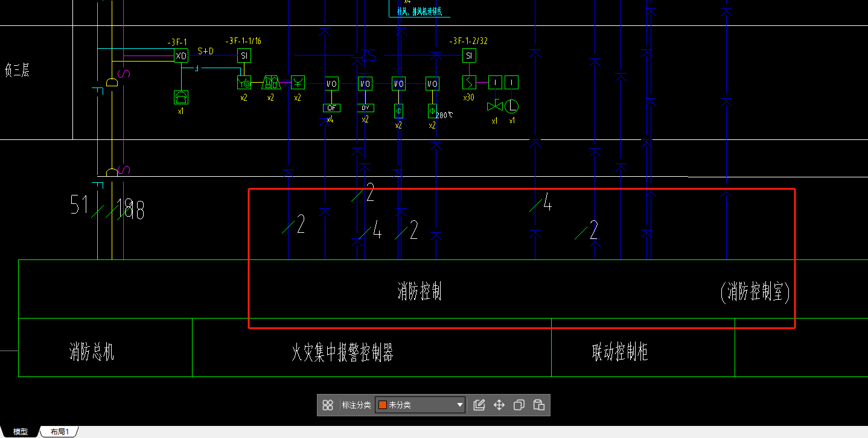Switch to the 布局1 layout tab
The width and height of the screenshot is (868, 438).
click(x=60, y=432)
